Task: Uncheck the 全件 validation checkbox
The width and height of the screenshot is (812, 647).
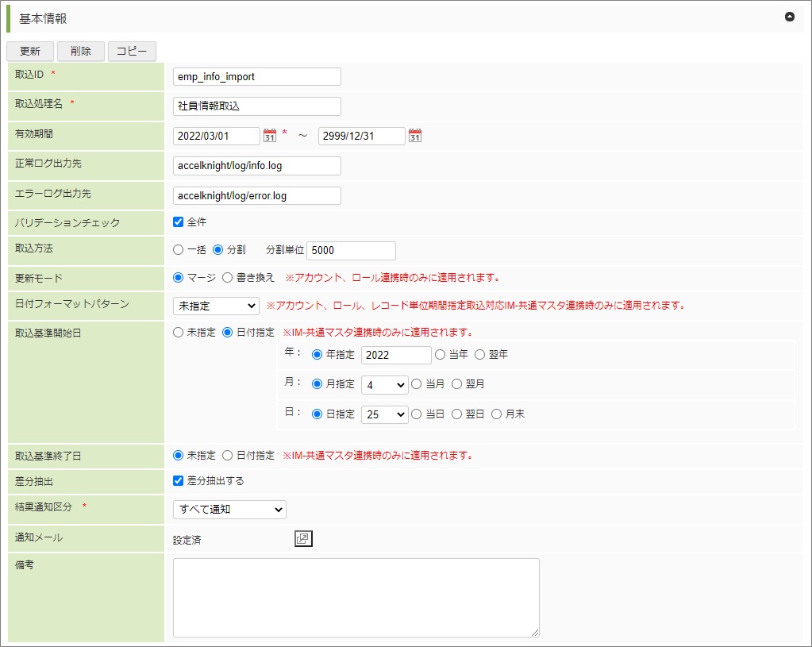Action: pyautogui.click(x=179, y=222)
